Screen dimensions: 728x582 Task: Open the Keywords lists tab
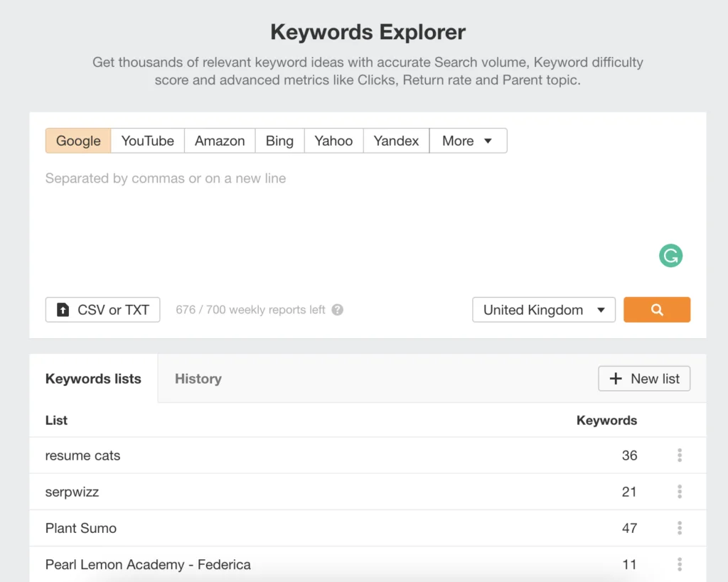click(93, 379)
